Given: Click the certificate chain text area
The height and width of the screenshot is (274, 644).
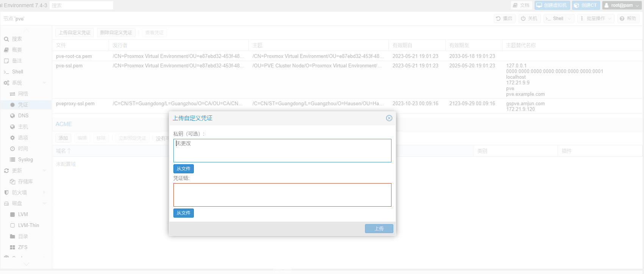Looking at the screenshot, I should click(x=282, y=195).
